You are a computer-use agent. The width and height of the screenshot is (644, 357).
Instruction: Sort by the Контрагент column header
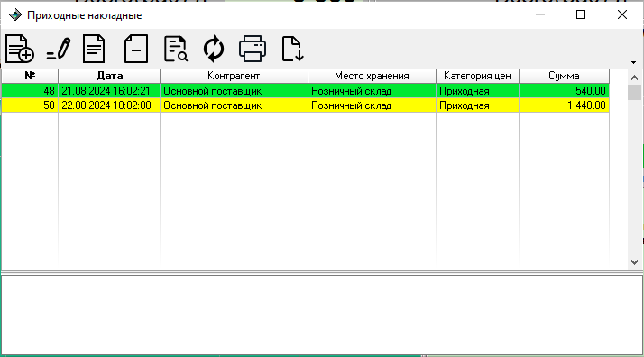[234, 76]
